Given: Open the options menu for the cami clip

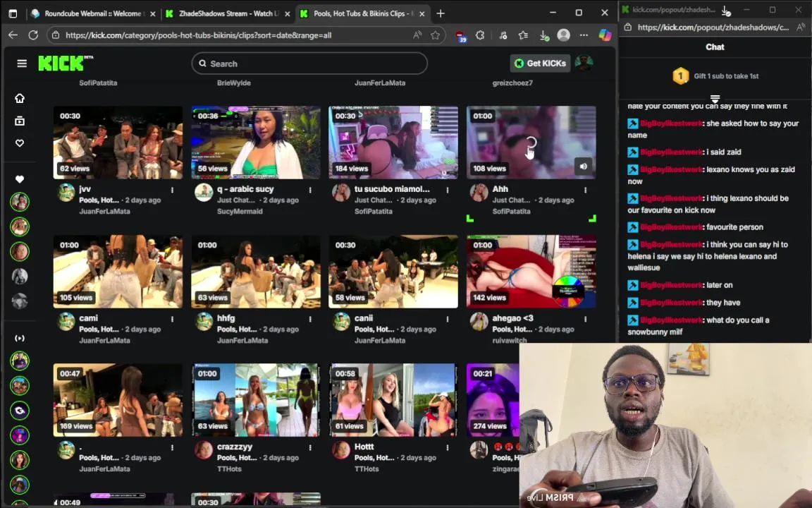Looking at the screenshot, I should (x=173, y=320).
